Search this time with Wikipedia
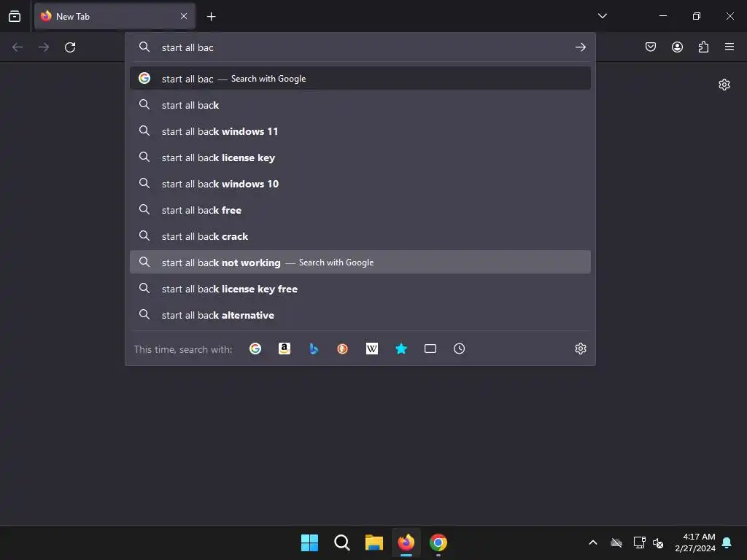747x560 pixels. pos(372,349)
